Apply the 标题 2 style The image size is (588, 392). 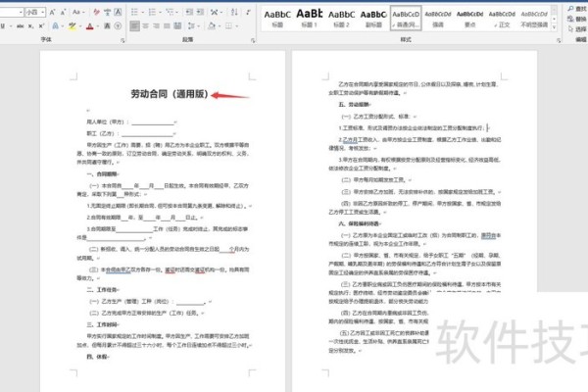[341, 19]
